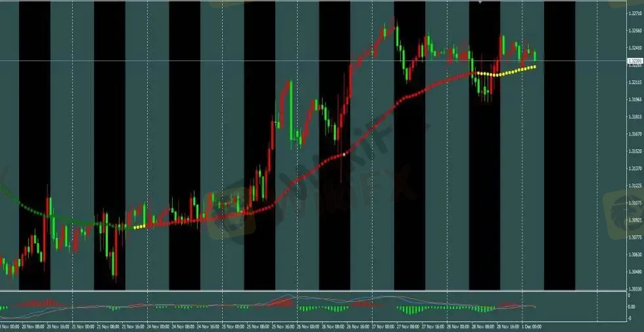
Task: Click the last green candle at right edge
Action: coord(535,56)
